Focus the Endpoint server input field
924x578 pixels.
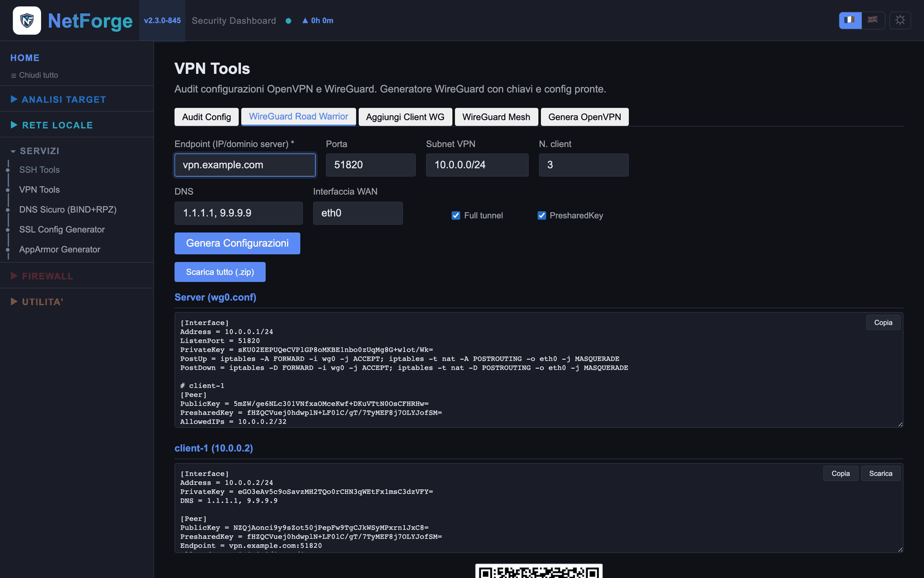point(245,165)
